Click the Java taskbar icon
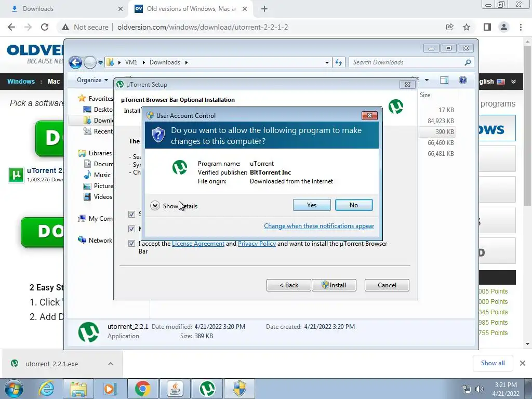 [175, 389]
